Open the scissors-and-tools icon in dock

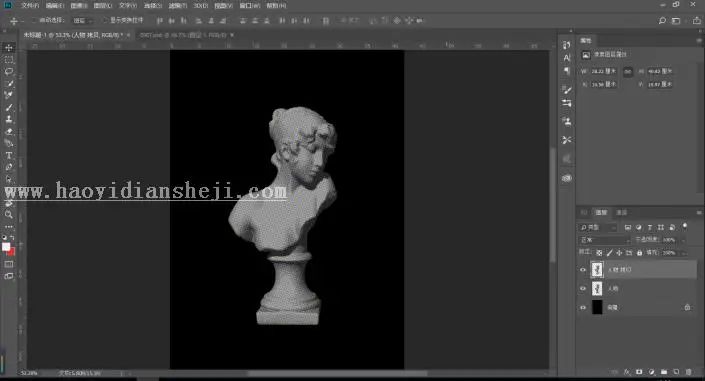pos(567,140)
